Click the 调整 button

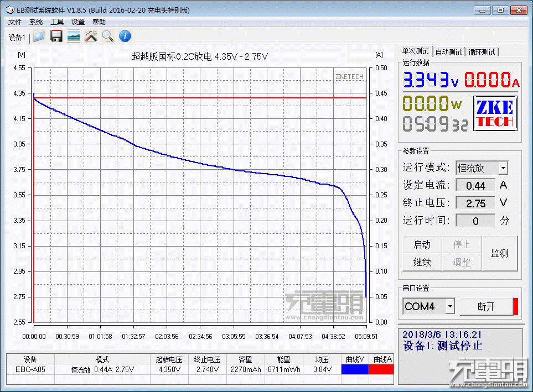462,262
